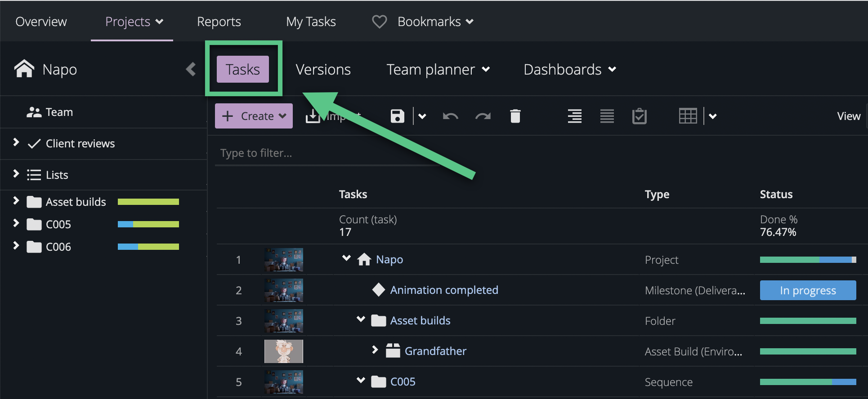Click the indented row layout icon
The width and height of the screenshot is (868, 399).
(574, 116)
